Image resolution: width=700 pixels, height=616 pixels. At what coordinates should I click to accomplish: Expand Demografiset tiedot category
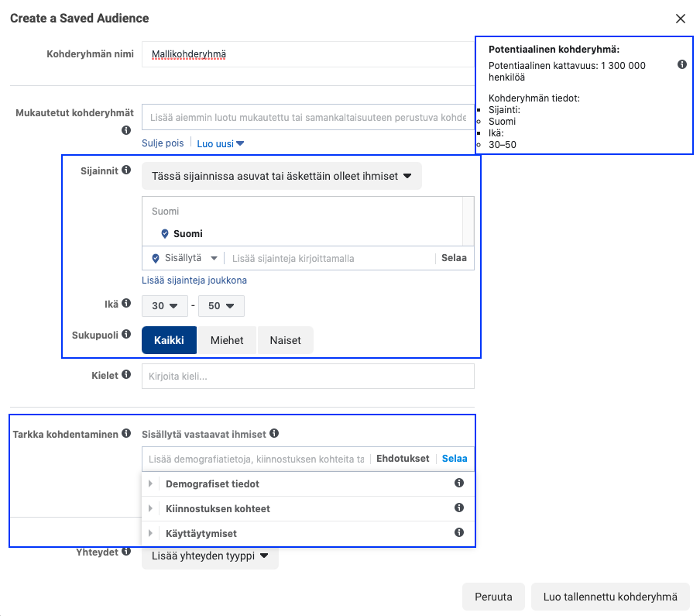(x=150, y=484)
